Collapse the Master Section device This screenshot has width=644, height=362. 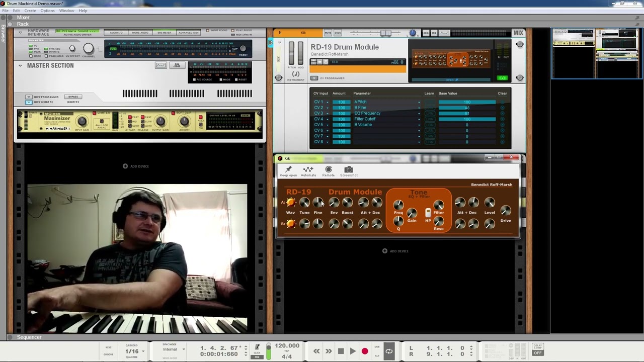tap(20, 65)
